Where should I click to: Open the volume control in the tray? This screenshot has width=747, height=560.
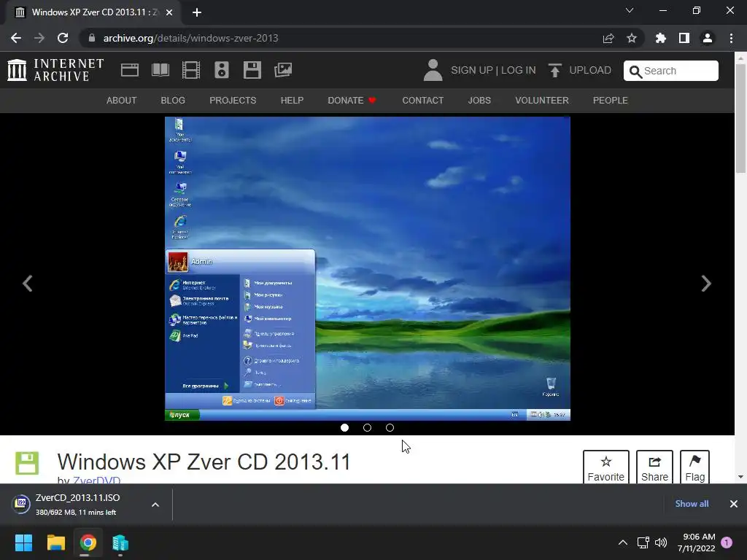[x=661, y=542]
